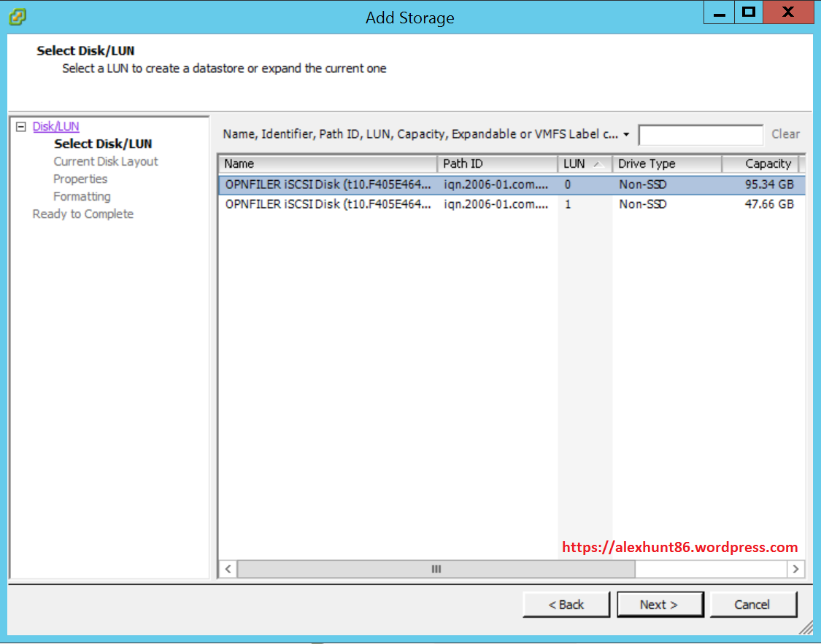
Task: Click the Next button to proceed
Action: 660,604
